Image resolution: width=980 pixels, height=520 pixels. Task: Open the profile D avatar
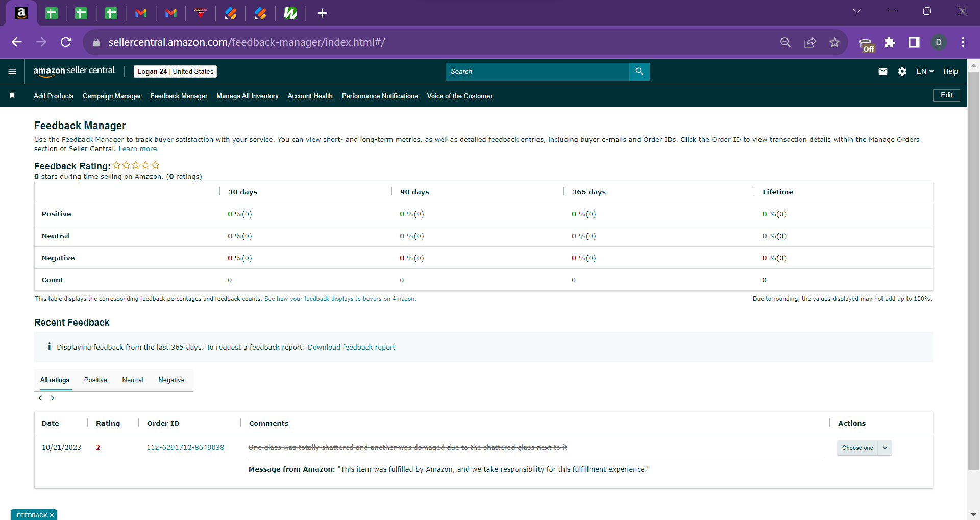click(939, 42)
